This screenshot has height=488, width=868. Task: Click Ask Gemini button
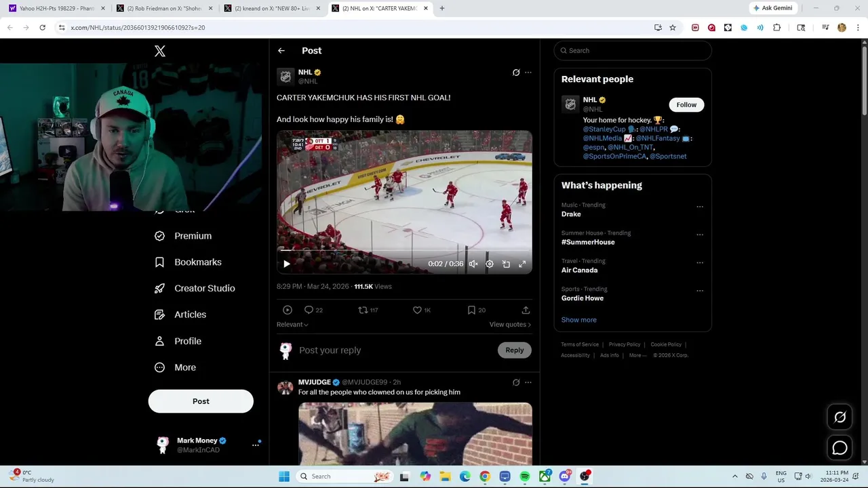click(x=772, y=8)
